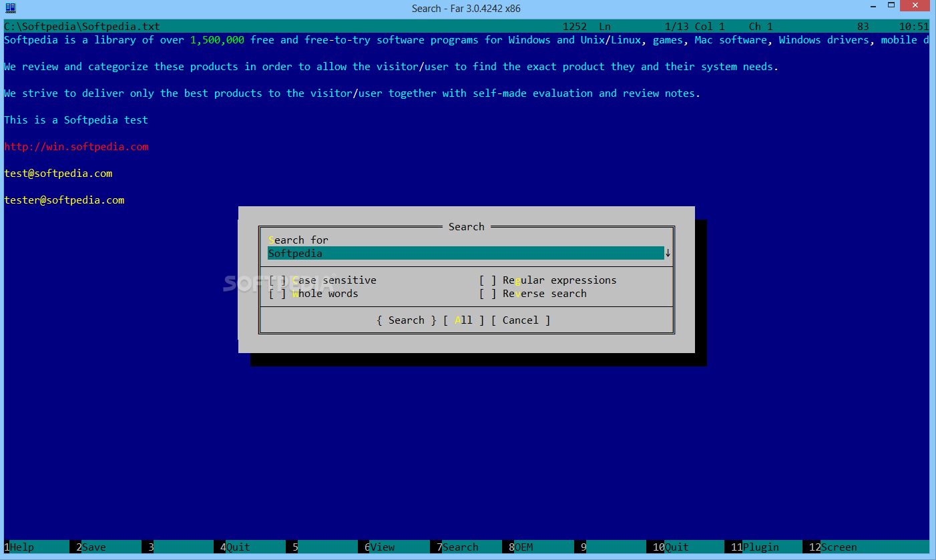The image size is (936, 560).
Task: Click the line starting 'We review and categorize'
Action: pos(391,67)
